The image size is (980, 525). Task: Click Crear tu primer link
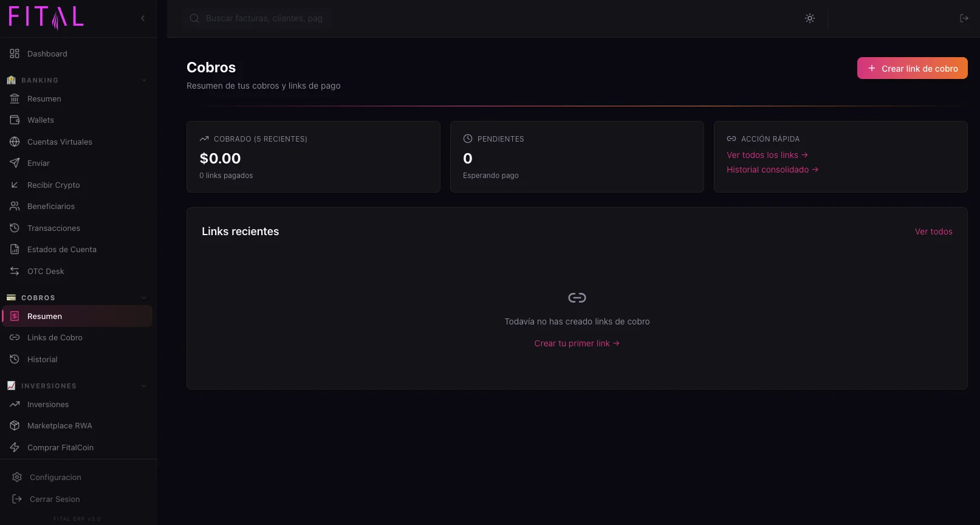click(577, 343)
